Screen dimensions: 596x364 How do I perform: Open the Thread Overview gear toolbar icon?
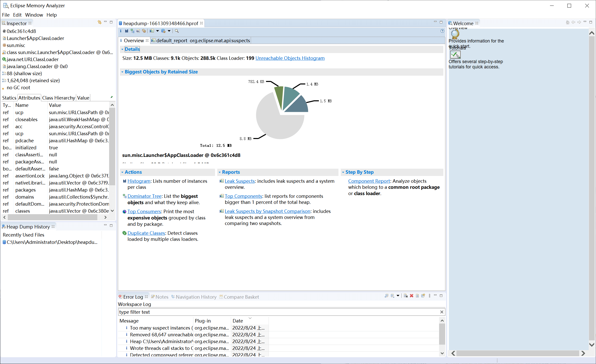click(x=144, y=31)
